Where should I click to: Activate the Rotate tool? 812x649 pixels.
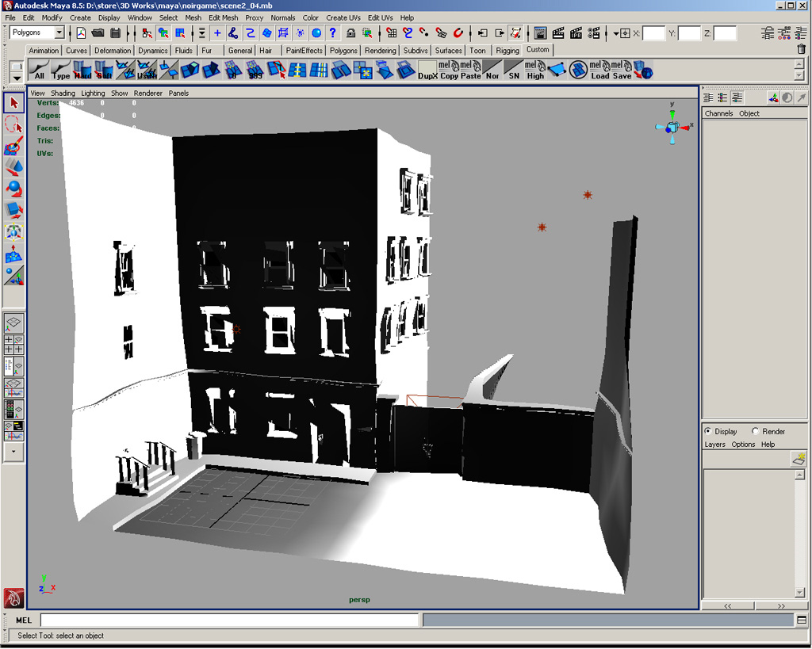[14, 189]
